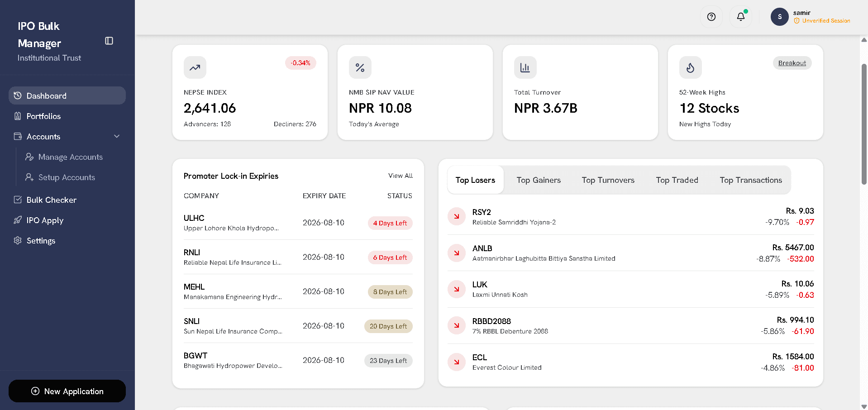This screenshot has width=868, height=410.
Task: Open Dashboard in the sidebar
Action: click(67, 95)
